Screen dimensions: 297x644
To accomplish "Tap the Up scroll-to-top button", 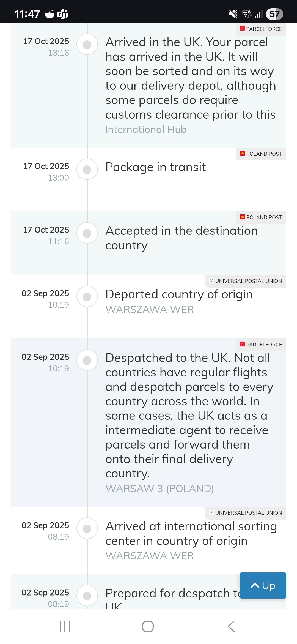I will point(263,585).
